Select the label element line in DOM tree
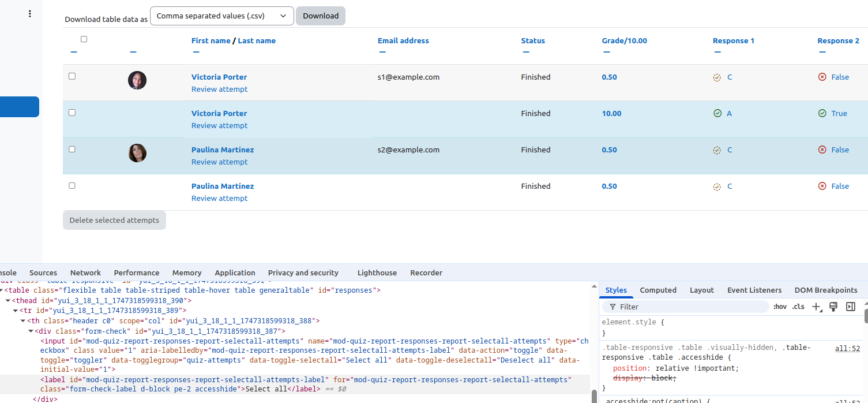 [x=294, y=384]
